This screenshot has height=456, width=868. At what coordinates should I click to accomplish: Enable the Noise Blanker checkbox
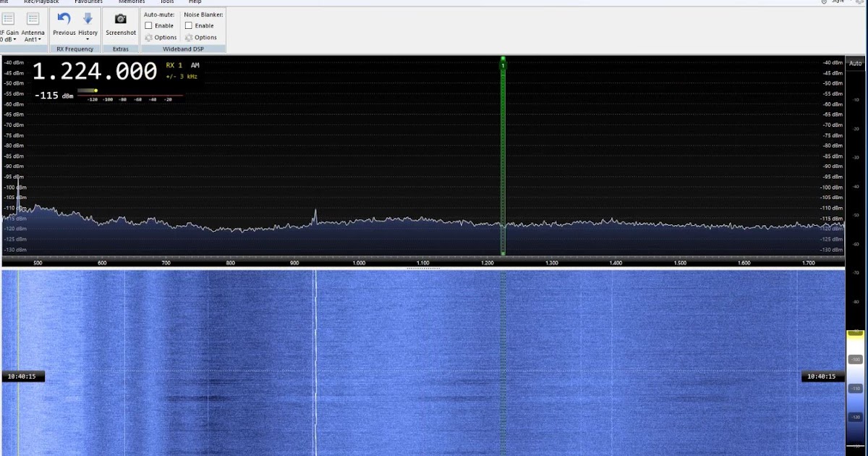click(x=188, y=25)
